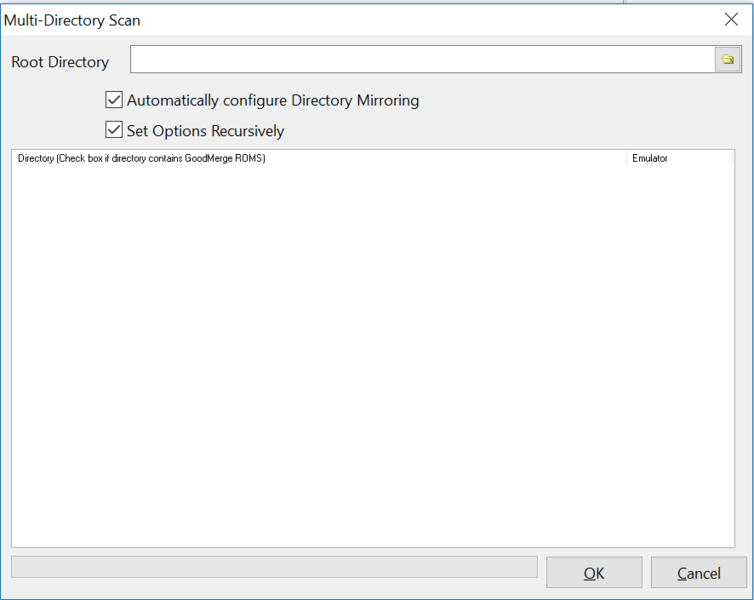Image resolution: width=754 pixels, height=600 pixels.
Task: Click the folder browse icon beside Root Directory
Action: point(727,60)
